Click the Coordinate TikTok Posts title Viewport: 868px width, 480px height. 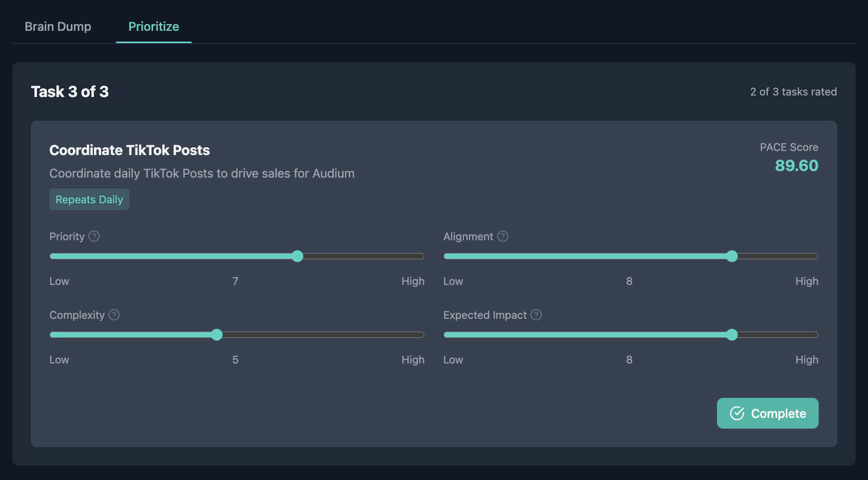click(129, 150)
